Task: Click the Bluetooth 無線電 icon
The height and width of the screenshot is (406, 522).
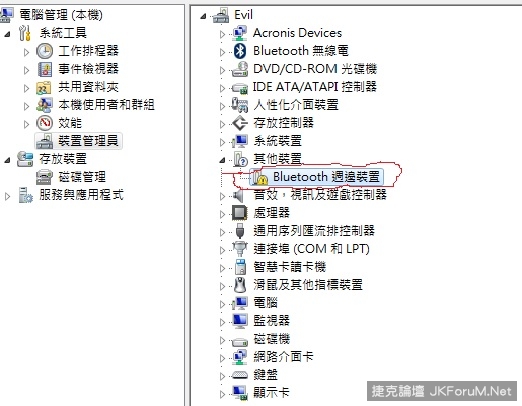Action: pos(240,51)
